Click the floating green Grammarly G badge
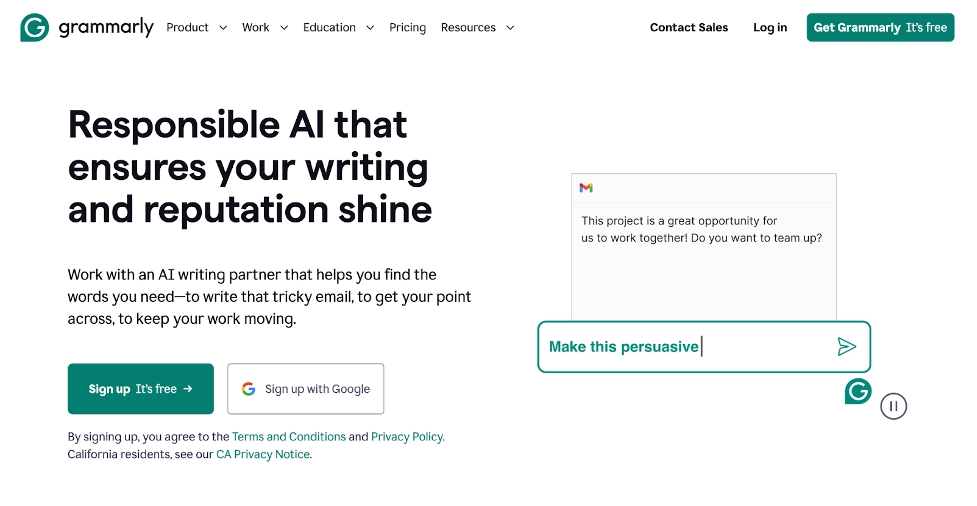The image size is (977, 506). (858, 391)
